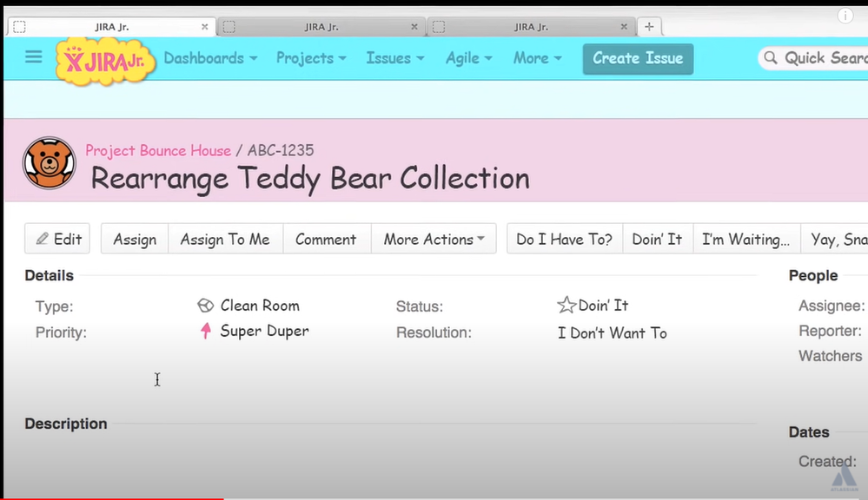Click the Do I Have To? transition

[x=564, y=239]
